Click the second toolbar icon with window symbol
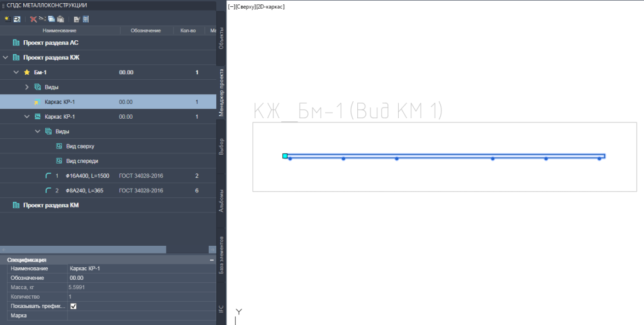Viewport: 644px width, 325px height. (x=17, y=19)
